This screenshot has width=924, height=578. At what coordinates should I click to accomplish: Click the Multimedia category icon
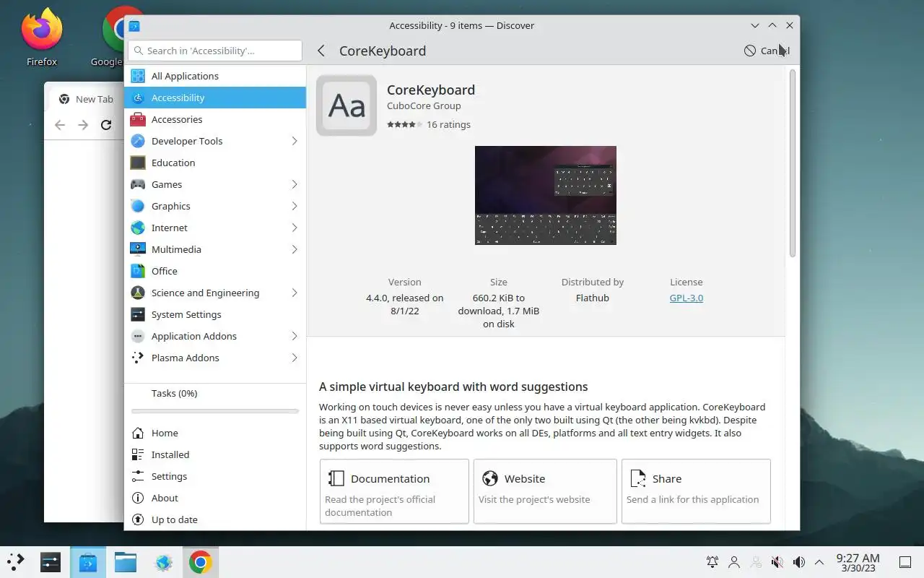click(x=138, y=249)
